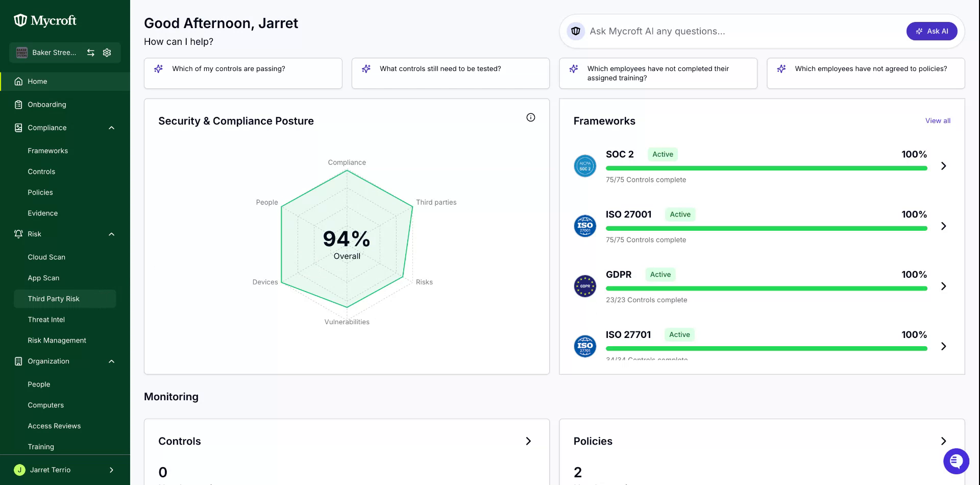
Task: Click the Ask AI button
Action: tap(932, 31)
